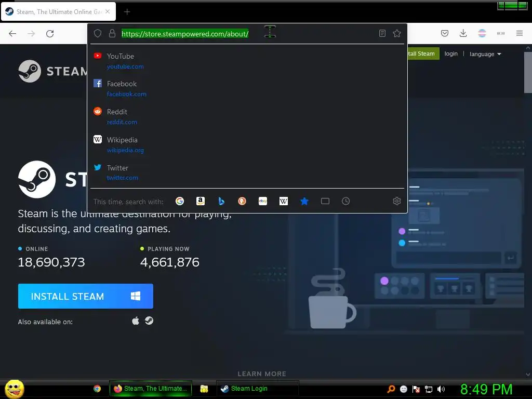Click green Install Steam header button
The width and height of the screenshot is (532, 399).
click(423, 54)
